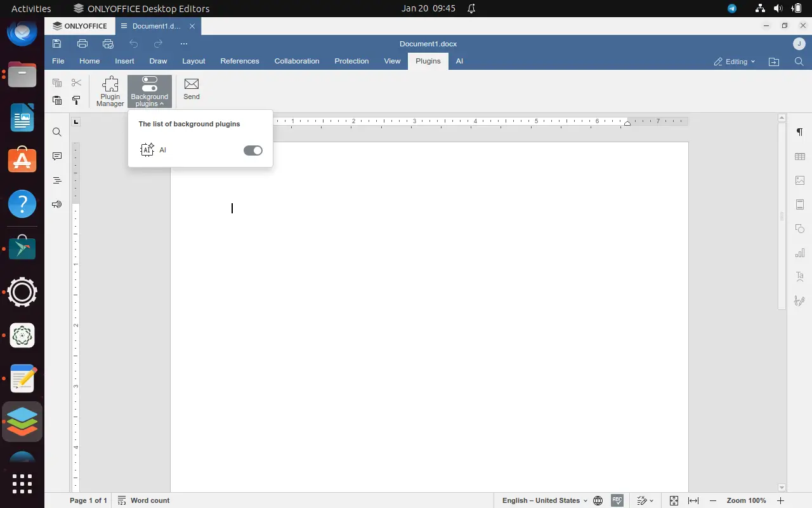Image resolution: width=812 pixels, height=508 pixels.
Task: Click the Zoom 100% label
Action: click(747, 500)
